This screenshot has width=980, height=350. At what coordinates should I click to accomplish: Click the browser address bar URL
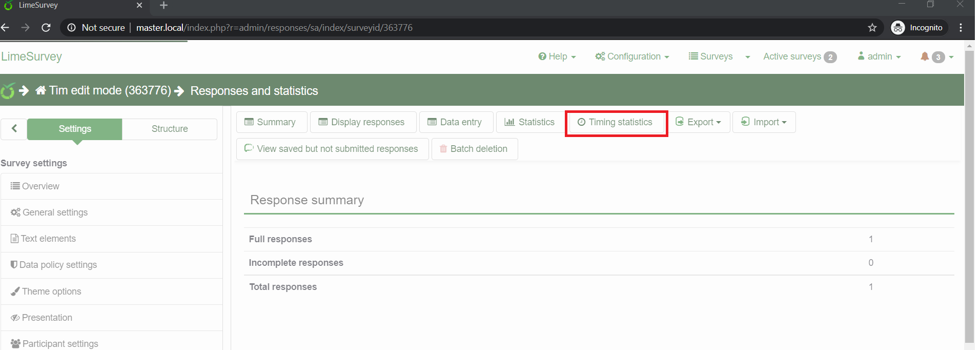point(274,28)
